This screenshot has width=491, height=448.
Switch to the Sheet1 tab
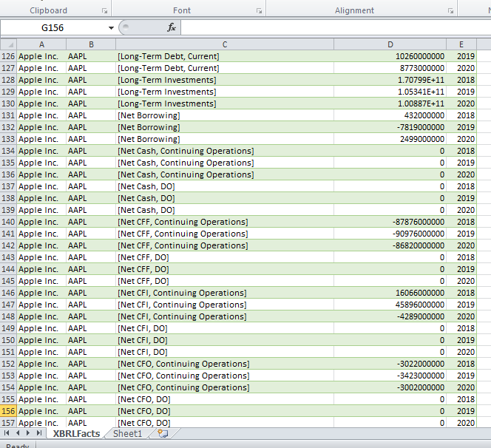(x=127, y=434)
